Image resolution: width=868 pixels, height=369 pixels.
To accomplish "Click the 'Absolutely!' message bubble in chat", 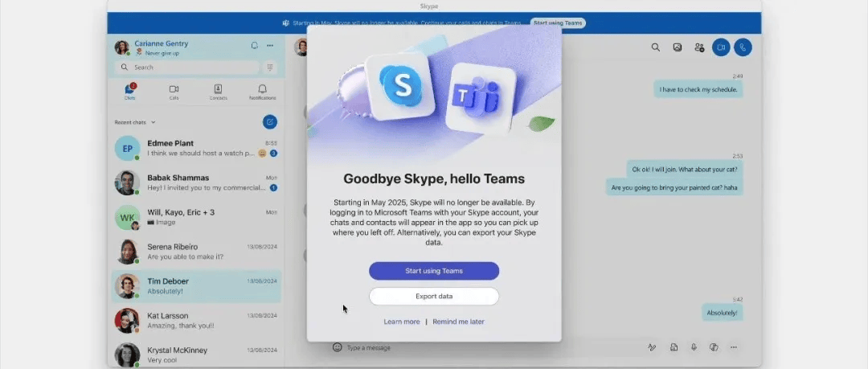I will (722, 313).
